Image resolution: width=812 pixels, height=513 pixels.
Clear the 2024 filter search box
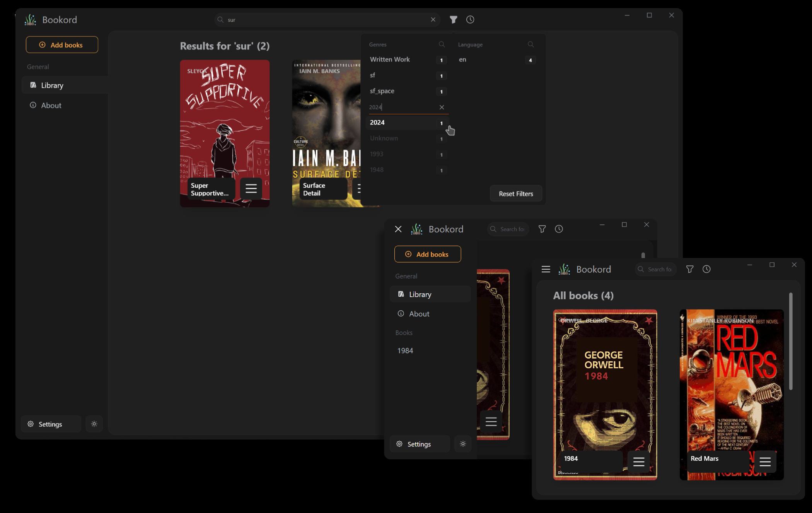point(442,107)
